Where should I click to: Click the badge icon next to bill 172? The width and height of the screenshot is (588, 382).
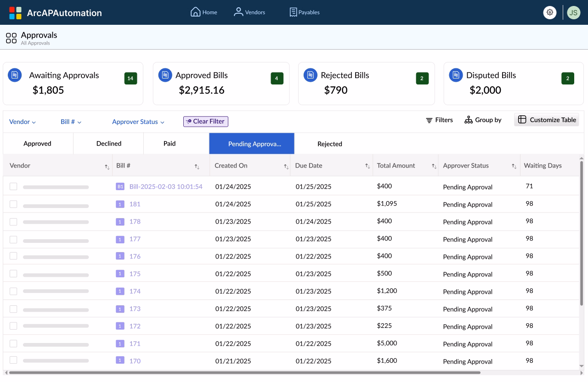[x=120, y=326]
